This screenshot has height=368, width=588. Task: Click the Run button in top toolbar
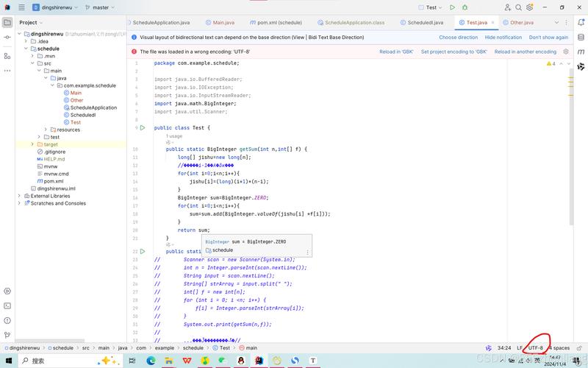tap(452, 7)
